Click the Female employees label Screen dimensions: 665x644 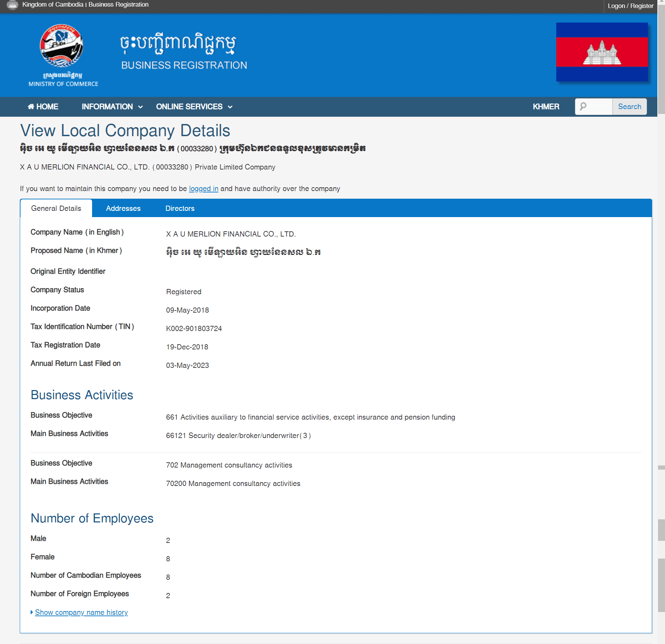tap(42, 557)
